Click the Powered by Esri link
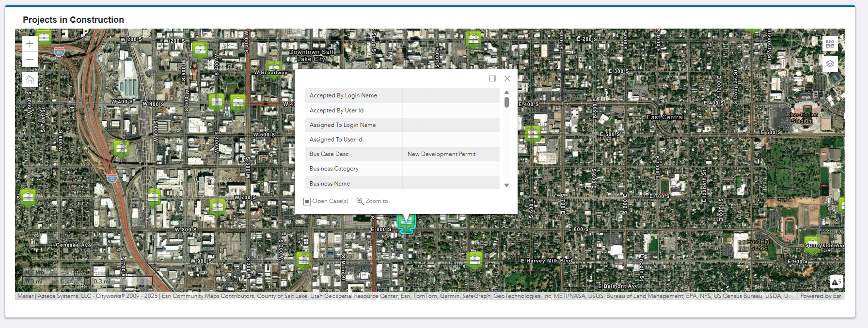 point(821,296)
